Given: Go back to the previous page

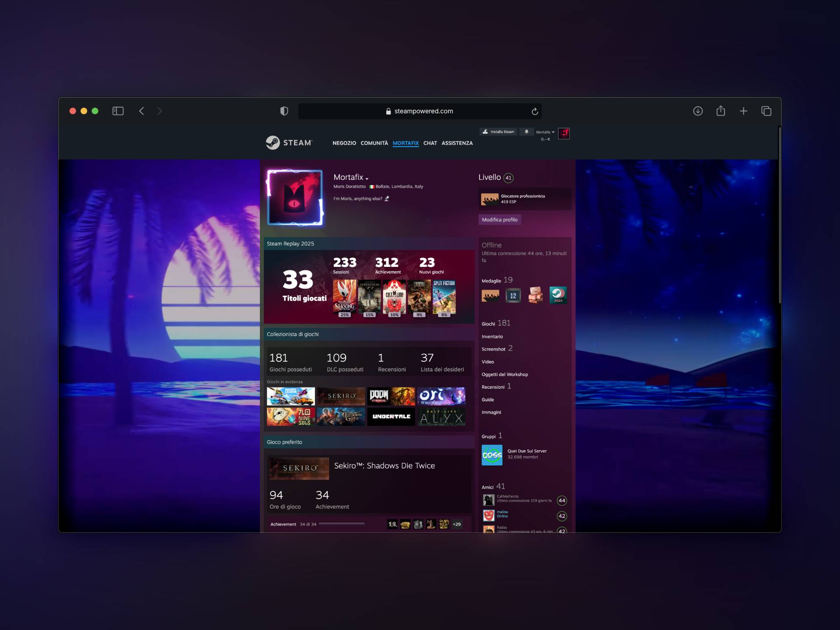Looking at the screenshot, I should point(141,111).
